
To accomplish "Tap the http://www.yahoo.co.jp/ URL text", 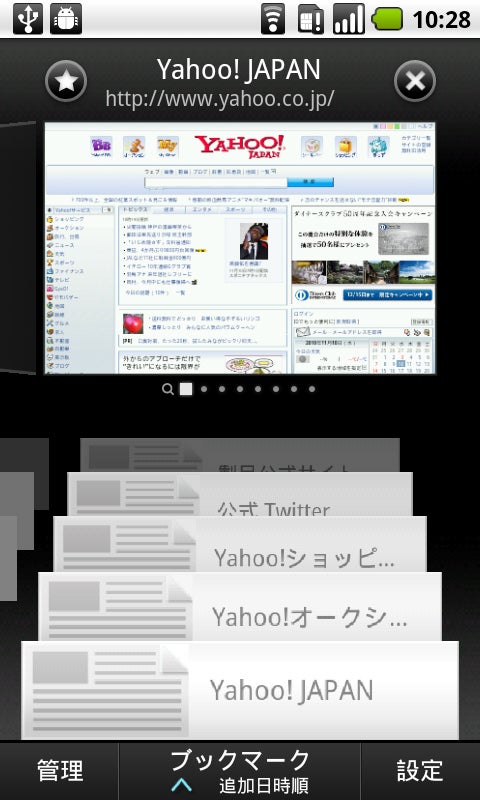I will tap(220, 98).
